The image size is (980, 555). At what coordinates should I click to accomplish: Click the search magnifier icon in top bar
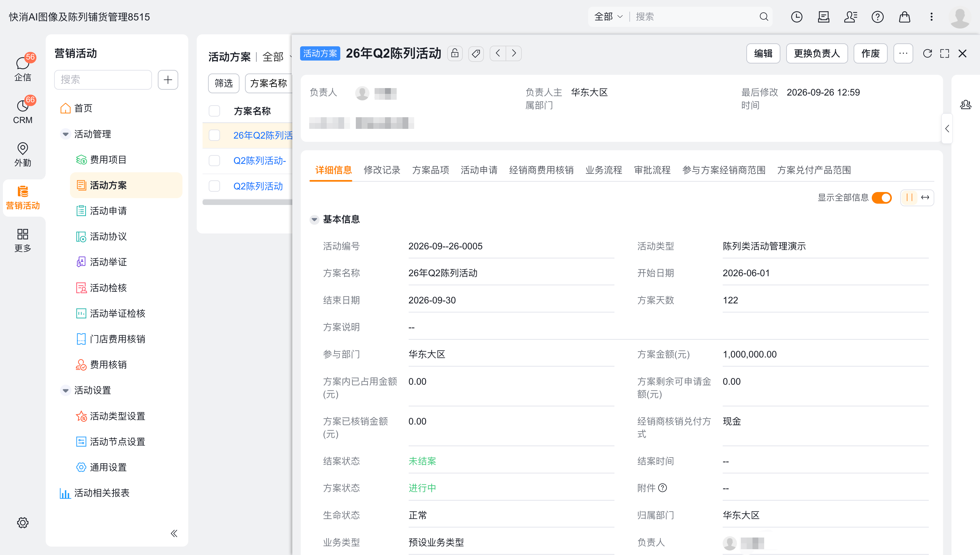764,17
